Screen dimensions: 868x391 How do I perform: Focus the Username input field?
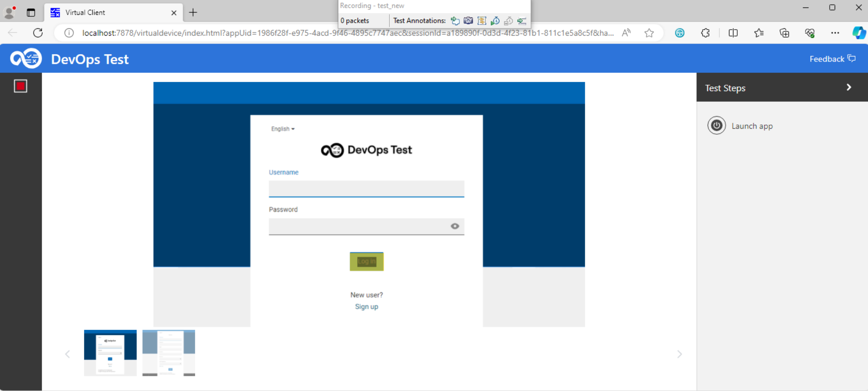coord(367,189)
